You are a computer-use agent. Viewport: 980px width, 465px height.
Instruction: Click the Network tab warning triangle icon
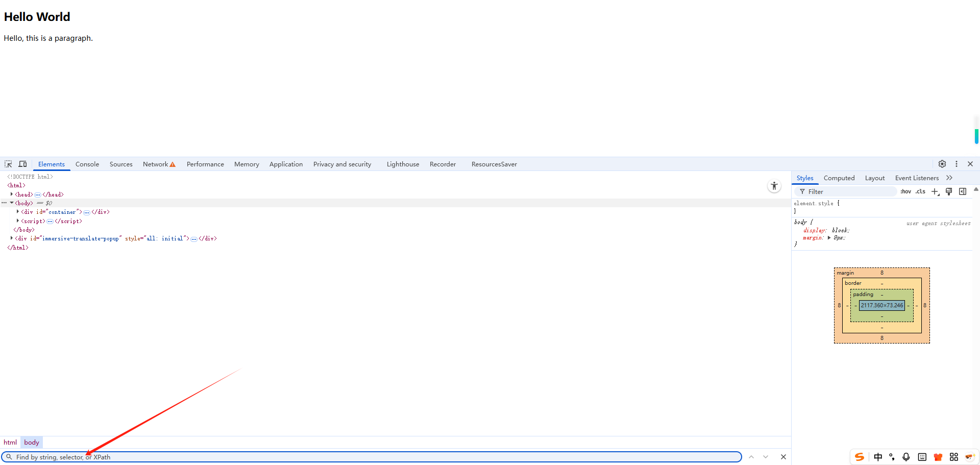click(173, 164)
